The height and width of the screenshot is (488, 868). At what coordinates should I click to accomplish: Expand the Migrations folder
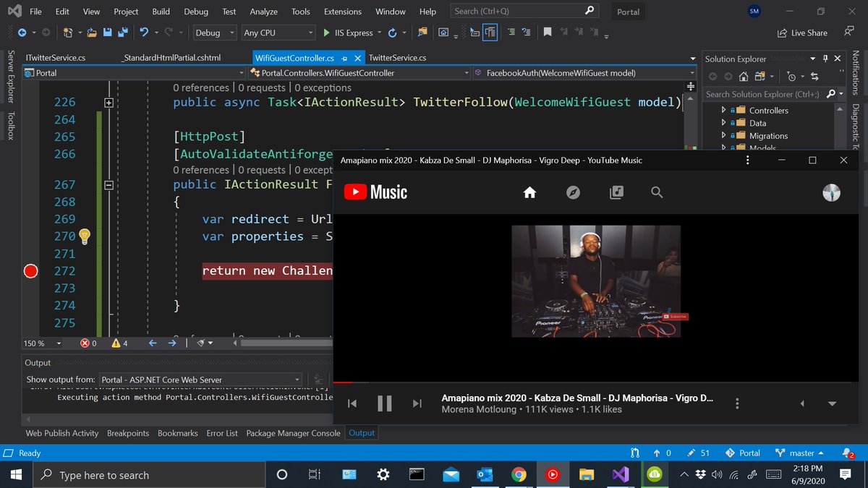724,136
